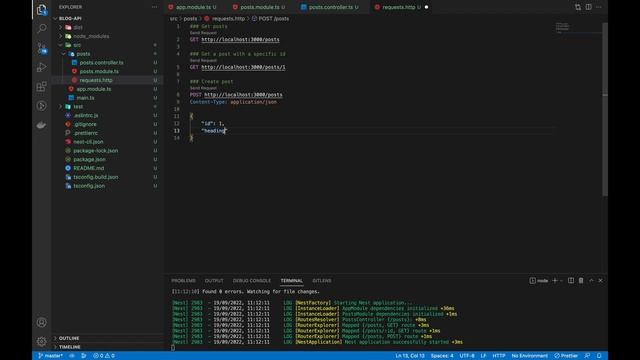
Task: Open tsconfig.build.json in explorer
Action: pyautogui.click(x=96, y=177)
